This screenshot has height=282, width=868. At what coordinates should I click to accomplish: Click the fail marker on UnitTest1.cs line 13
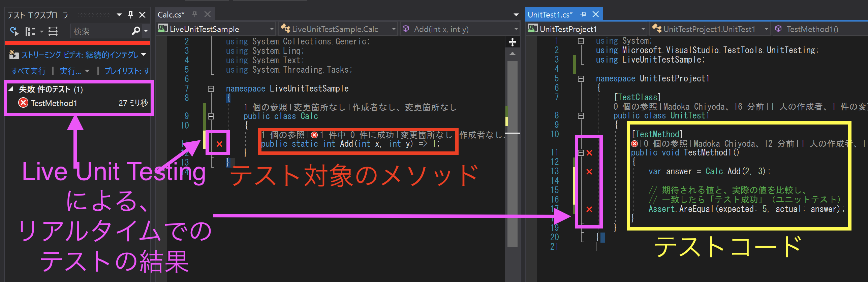[x=589, y=172]
